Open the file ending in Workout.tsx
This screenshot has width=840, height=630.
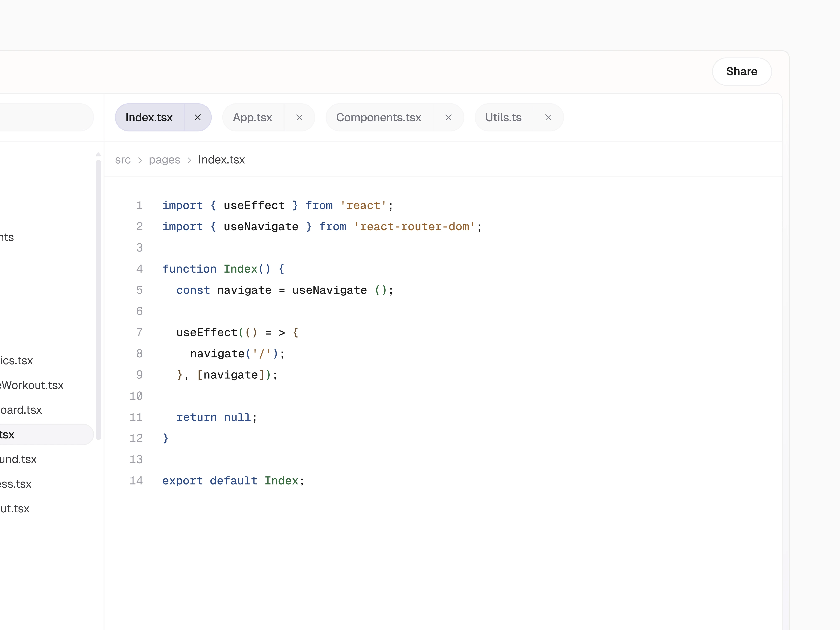click(32, 385)
